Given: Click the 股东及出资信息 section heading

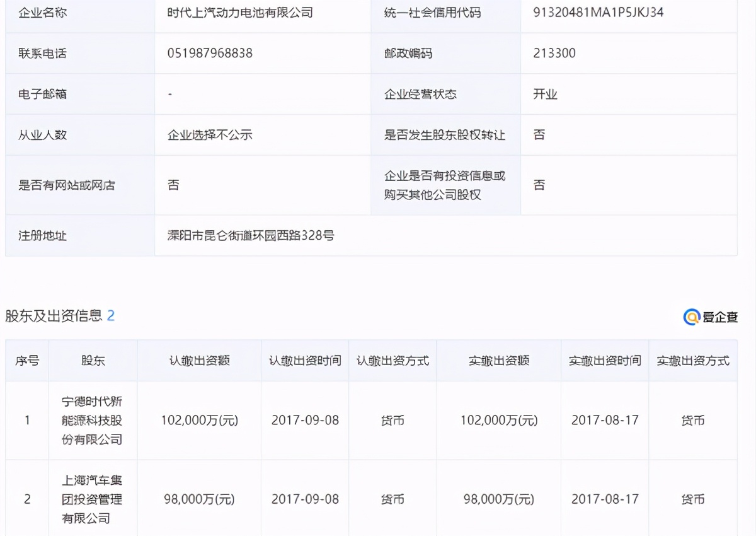Looking at the screenshot, I should tap(54, 316).
